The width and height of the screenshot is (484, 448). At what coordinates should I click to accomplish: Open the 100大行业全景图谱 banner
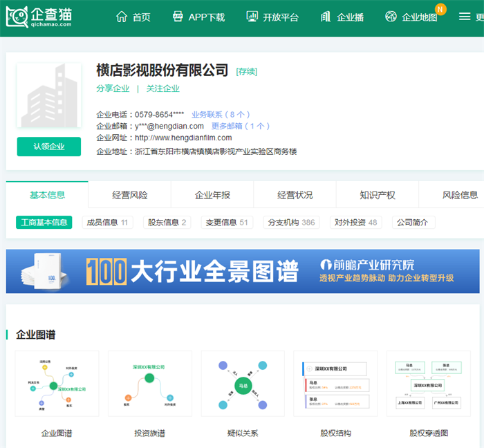242,272
